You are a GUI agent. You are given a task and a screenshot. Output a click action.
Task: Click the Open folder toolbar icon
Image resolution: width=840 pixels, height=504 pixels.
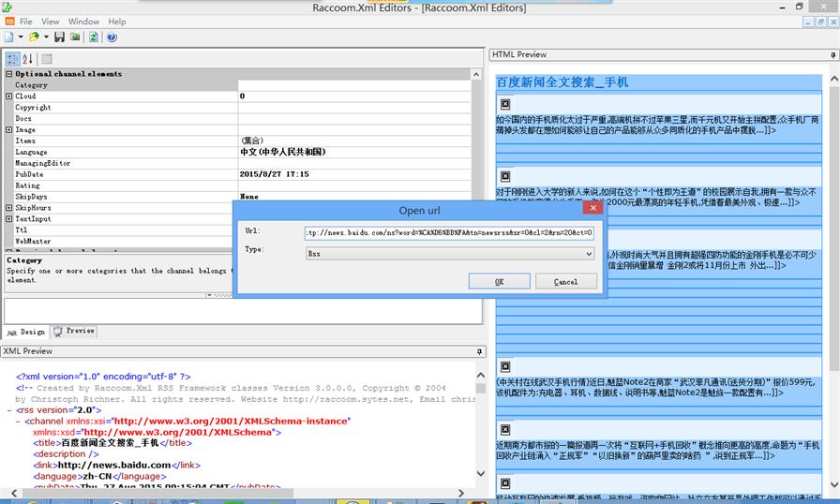point(35,37)
